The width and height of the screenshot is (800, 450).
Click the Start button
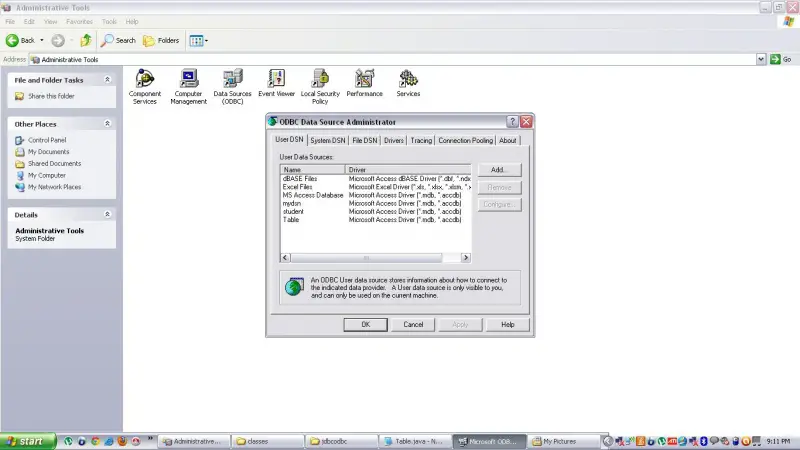28,441
